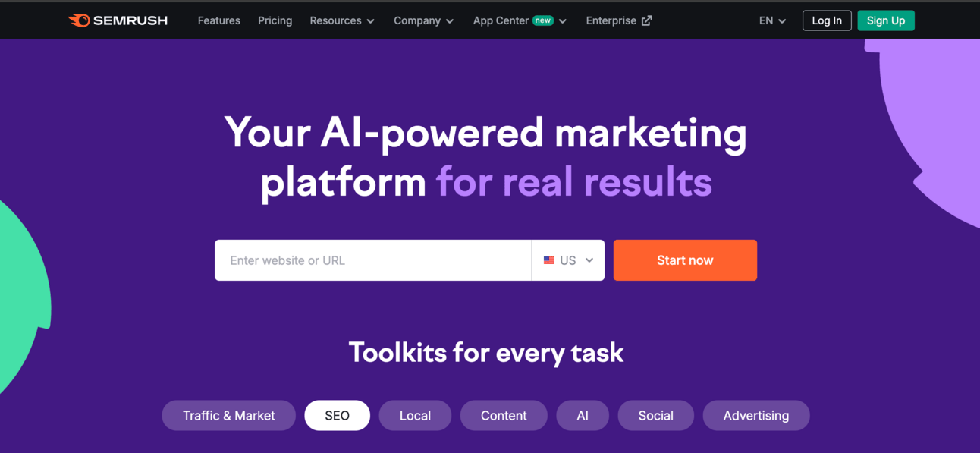
Task: Switch to the Local toolkit tab
Action: (415, 416)
